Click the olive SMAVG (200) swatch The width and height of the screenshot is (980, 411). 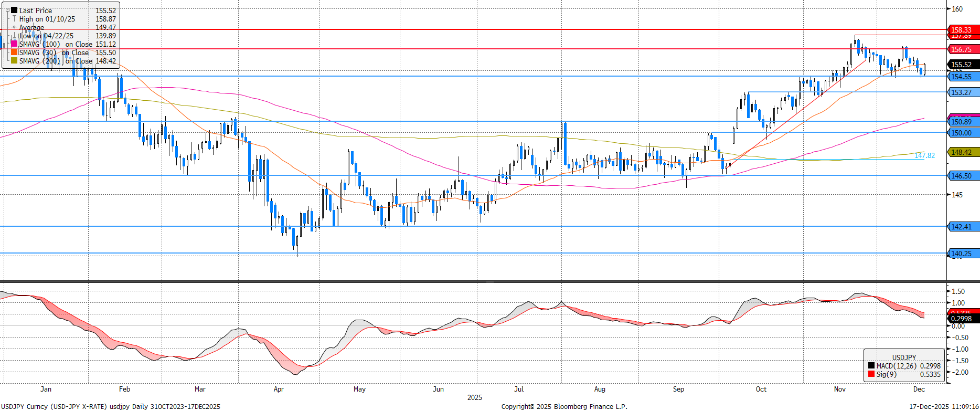click(14, 61)
